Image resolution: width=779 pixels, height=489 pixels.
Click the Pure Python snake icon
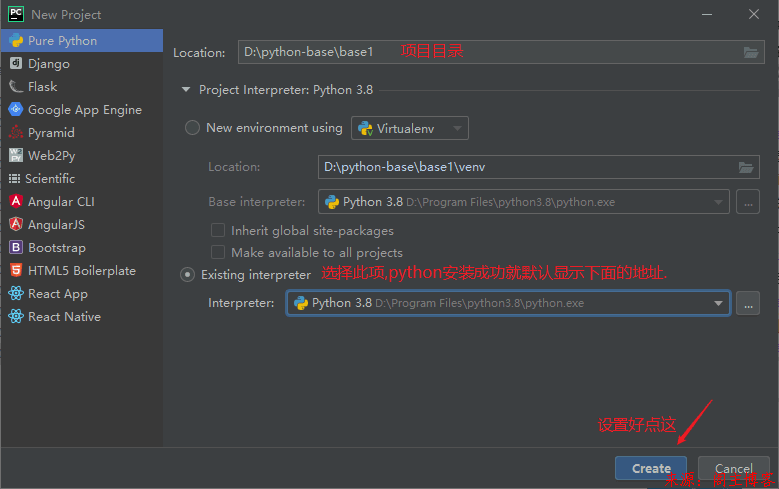click(16, 40)
